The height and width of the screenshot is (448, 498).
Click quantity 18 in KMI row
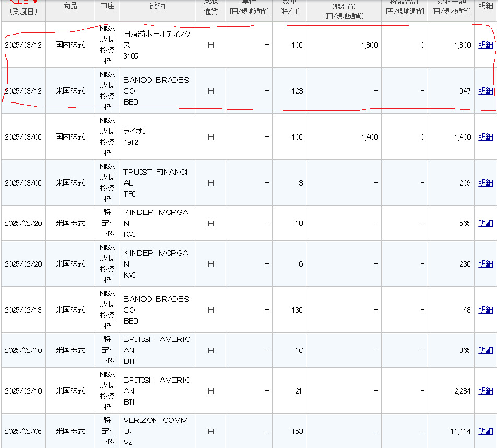click(299, 223)
